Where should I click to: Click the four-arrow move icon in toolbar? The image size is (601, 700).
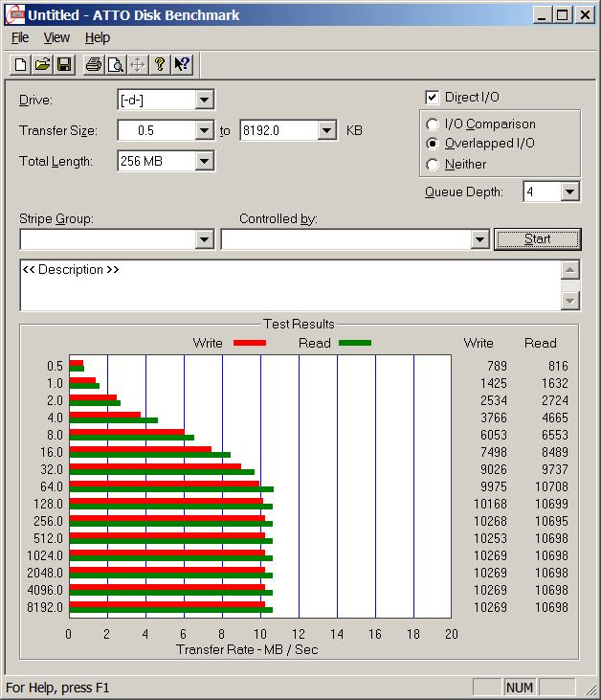point(137,64)
